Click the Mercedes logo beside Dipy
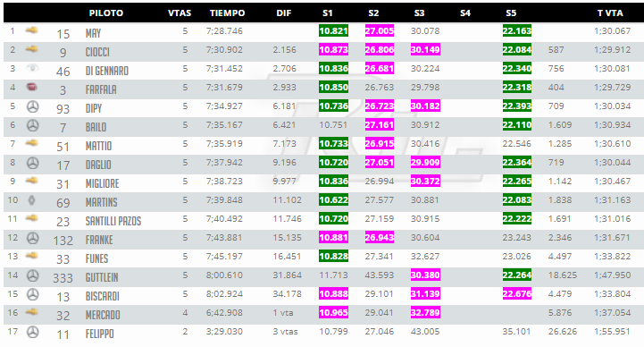Screen dimensions: 644x347 coord(33,106)
